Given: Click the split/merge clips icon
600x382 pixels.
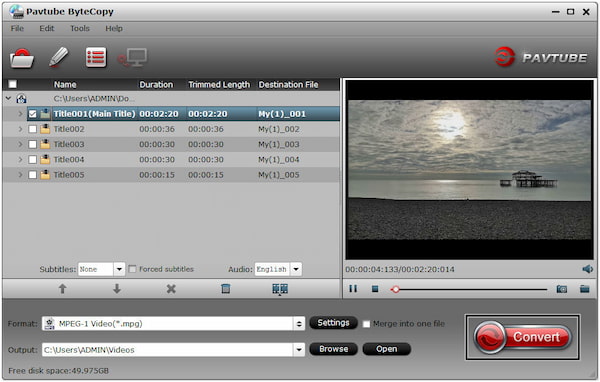Looking at the screenshot, I should [280, 289].
